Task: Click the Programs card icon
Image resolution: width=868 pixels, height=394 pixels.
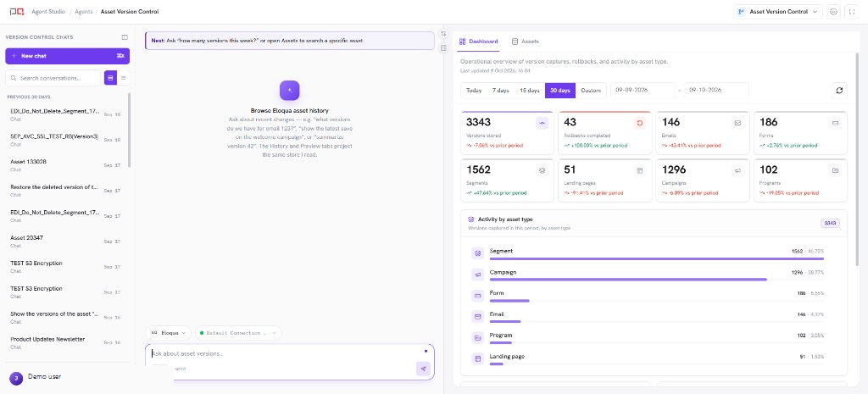Action: [x=835, y=171]
